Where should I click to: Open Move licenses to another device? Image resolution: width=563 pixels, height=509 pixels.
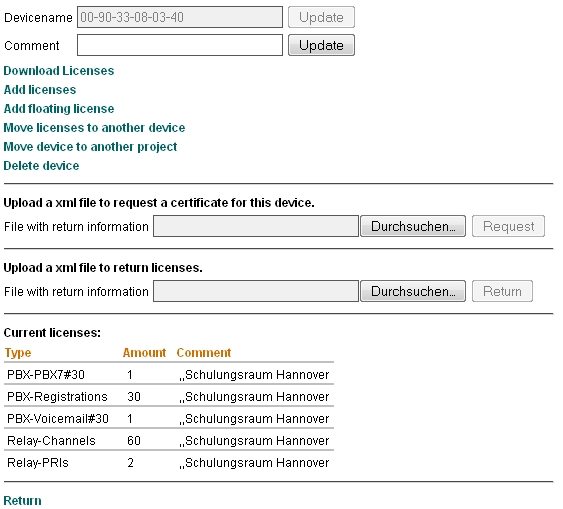[94, 128]
